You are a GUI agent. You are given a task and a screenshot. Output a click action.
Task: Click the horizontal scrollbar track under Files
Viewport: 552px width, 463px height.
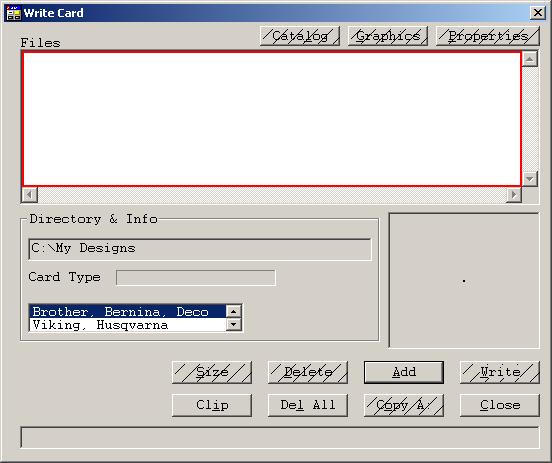pyautogui.click(x=272, y=195)
